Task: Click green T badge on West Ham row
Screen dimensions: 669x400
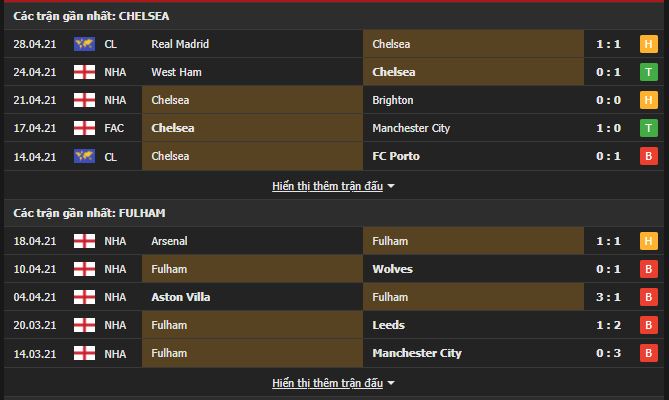Action: (647, 72)
